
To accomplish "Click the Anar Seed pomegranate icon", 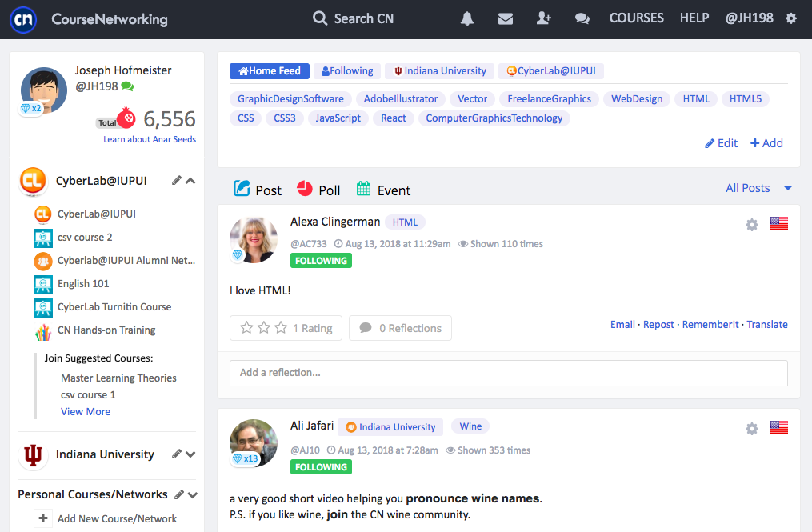I will click(126, 118).
